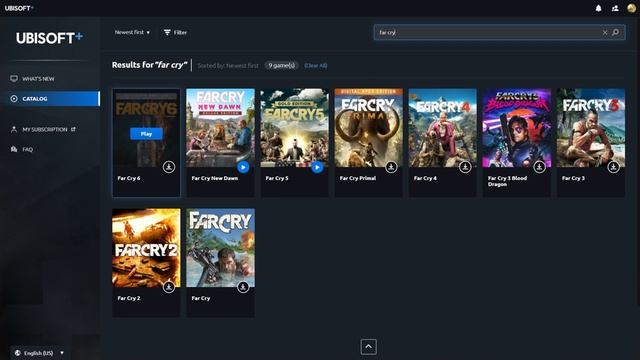Expand the English (US) language dropdown
This screenshot has width=640, height=360.
click(x=39, y=353)
